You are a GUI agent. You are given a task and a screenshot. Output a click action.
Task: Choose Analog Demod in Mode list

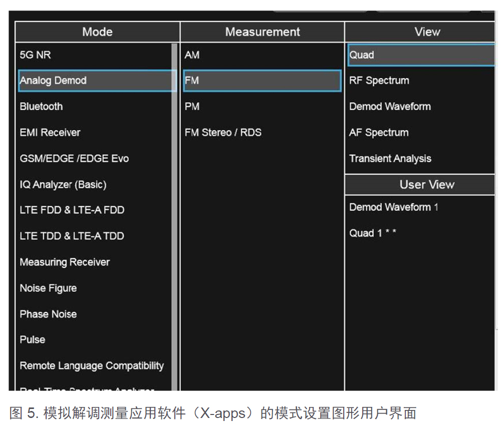[x=53, y=81]
